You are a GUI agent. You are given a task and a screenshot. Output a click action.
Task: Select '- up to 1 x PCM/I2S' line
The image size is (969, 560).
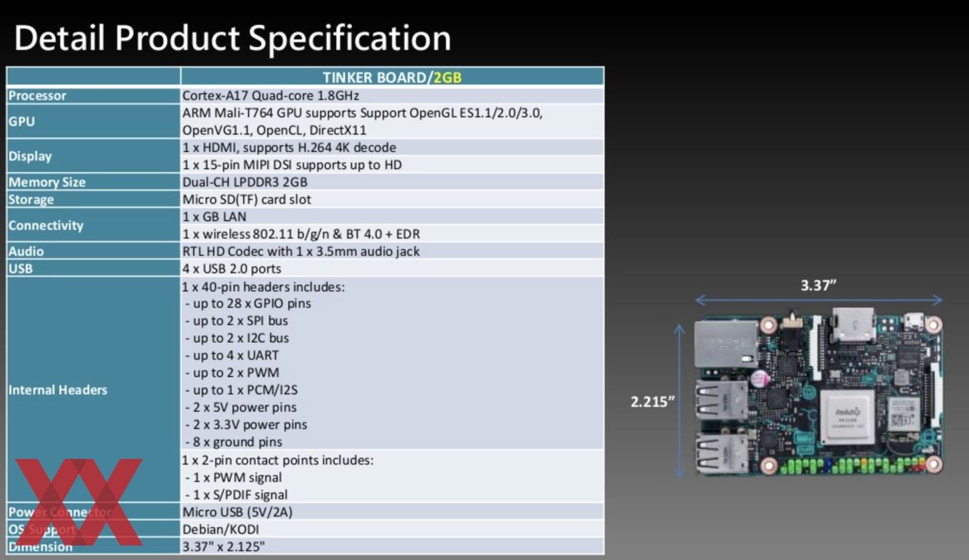[x=242, y=390]
